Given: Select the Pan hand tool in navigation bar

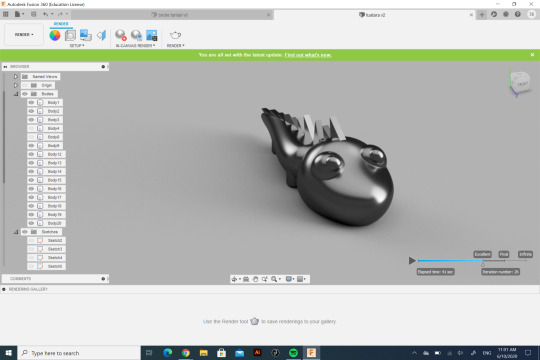Looking at the screenshot, I should point(255,279).
